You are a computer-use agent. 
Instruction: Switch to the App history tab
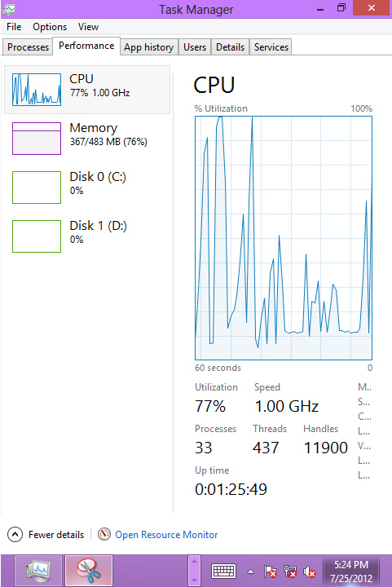tap(149, 47)
